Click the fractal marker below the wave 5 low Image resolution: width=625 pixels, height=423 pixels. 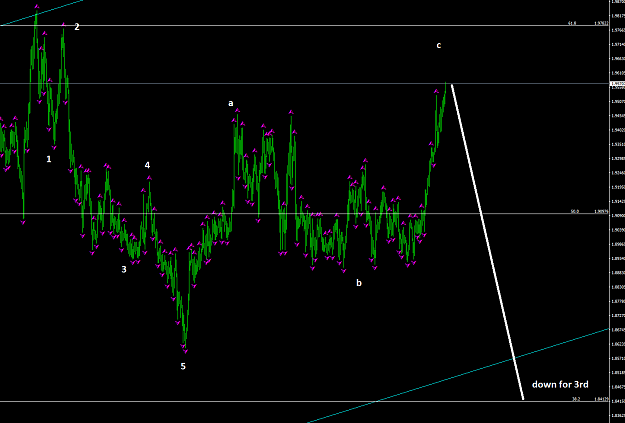(x=185, y=351)
